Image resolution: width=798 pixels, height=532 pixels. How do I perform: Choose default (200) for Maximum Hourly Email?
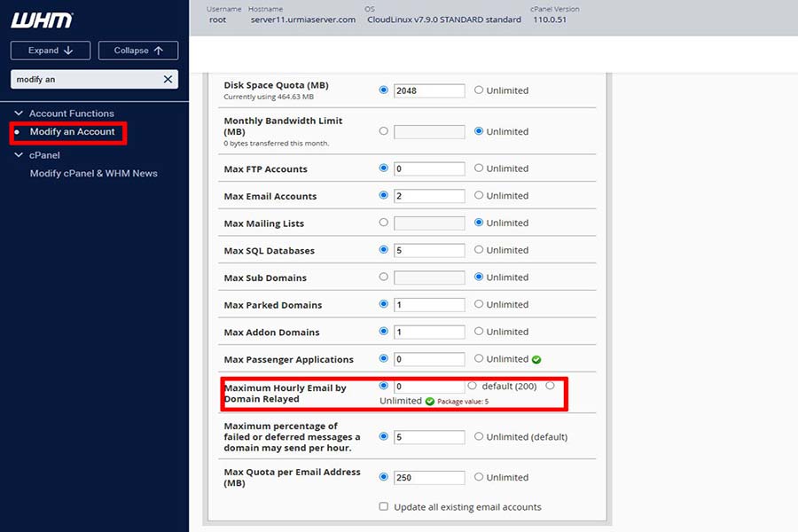(x=473, y=386)
